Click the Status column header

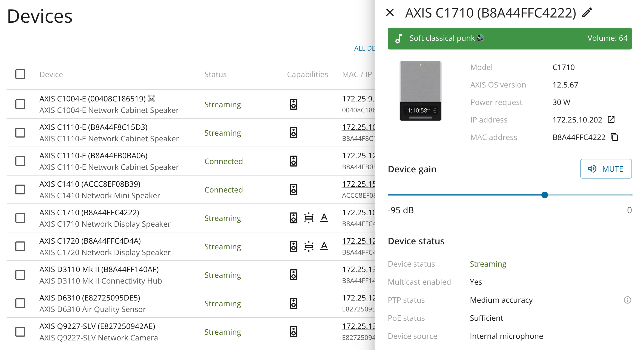[x=215, y=74]
